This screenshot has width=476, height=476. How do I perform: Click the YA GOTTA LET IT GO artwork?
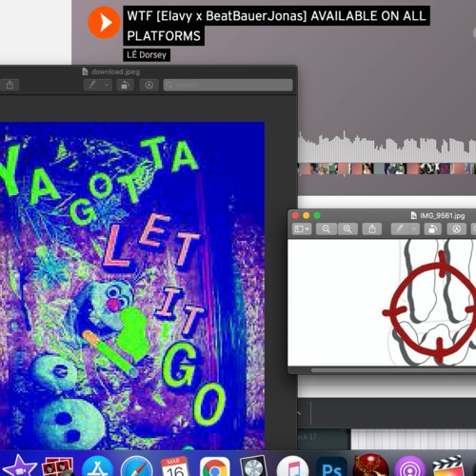pos(132,286)
